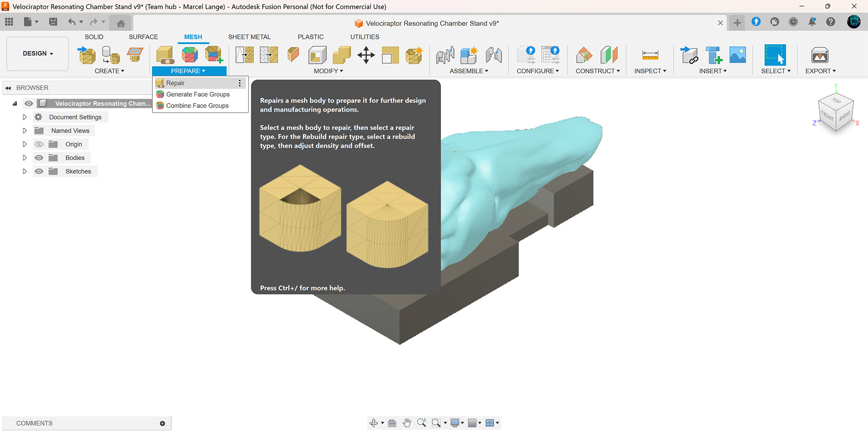The width and height of the screenshot is (868, 432).
Task: Open the CREATE dropdown menu
Action: click(109, 71)
